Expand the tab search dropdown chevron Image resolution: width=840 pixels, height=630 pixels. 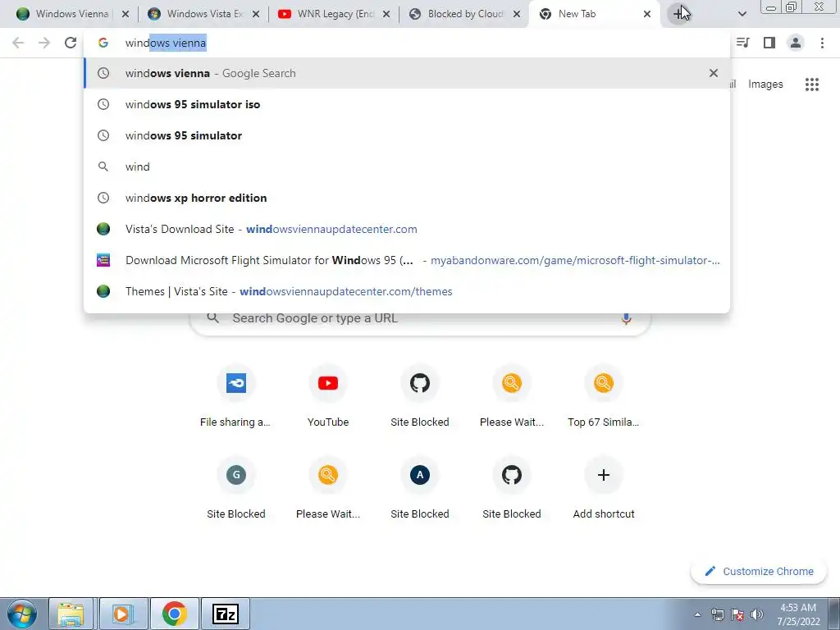tap(742, 14)
